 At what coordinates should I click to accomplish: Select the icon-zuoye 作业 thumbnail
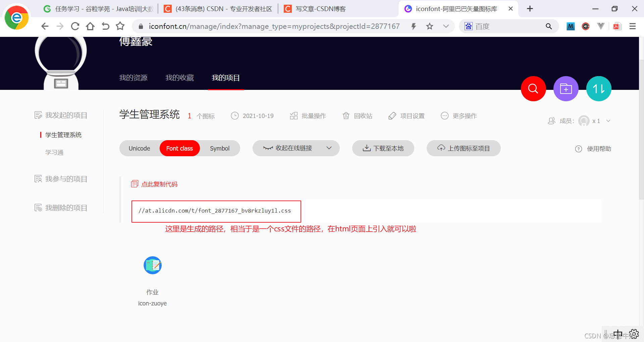click(152, 265)
